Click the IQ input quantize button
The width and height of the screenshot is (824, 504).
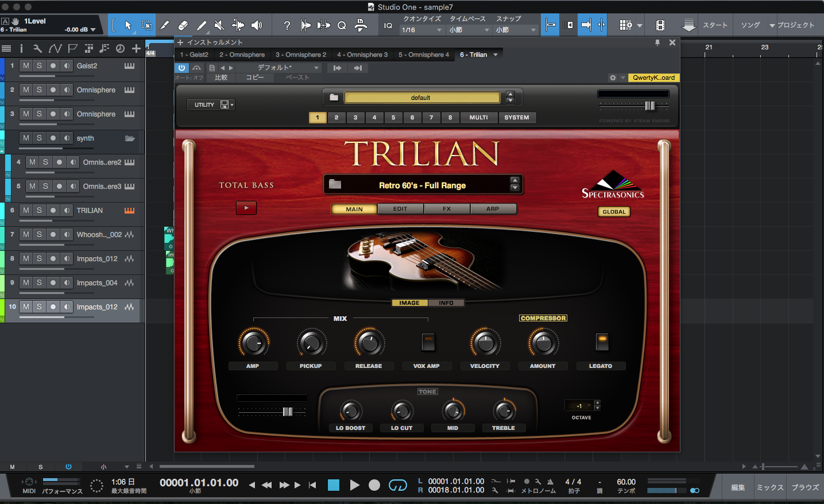click(x=388, y=25)
